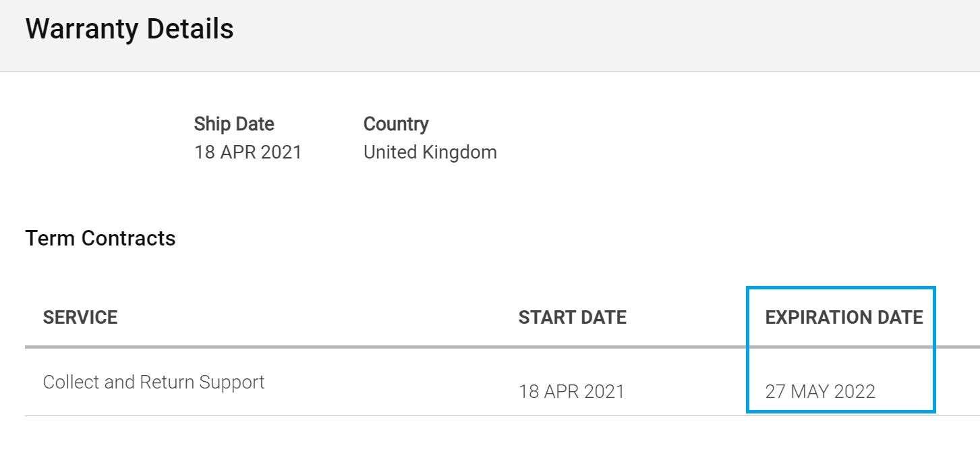This screenshot has width=980, height=460.
Task: Select the Country label
Action: (396, 124)
